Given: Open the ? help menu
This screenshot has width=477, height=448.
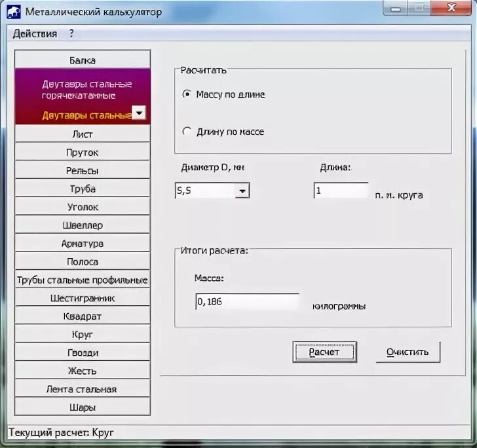Looking at the screenshot, I should pos(71,33).
